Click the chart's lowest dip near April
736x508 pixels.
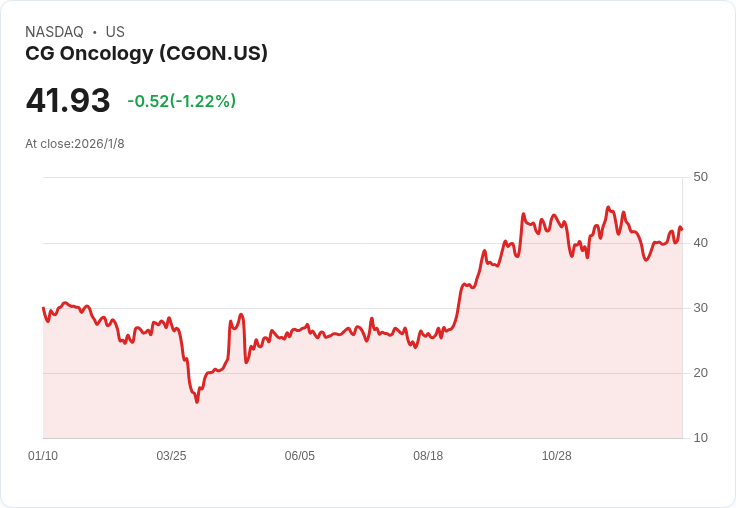click(197, 402)
